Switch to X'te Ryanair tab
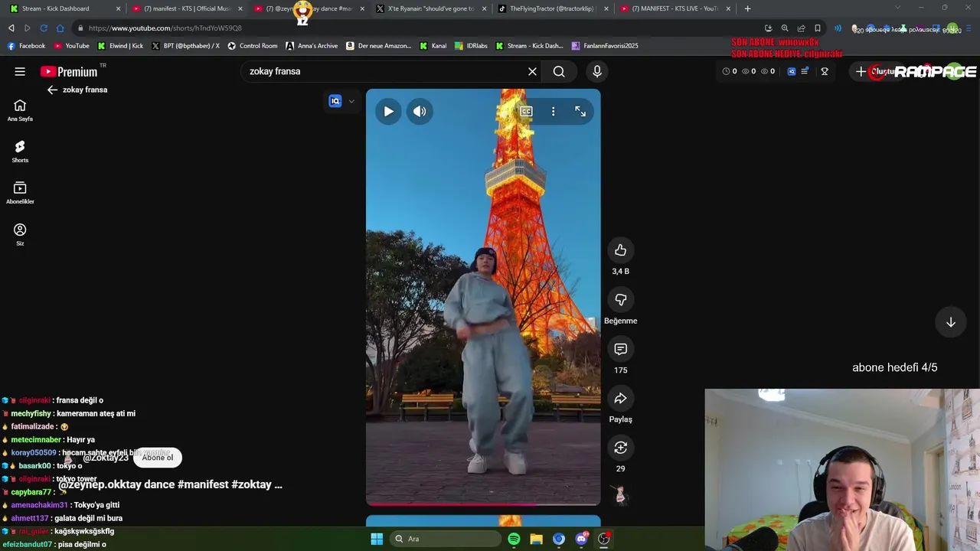The width and height of the screenshot is (980, 551). 430,8
